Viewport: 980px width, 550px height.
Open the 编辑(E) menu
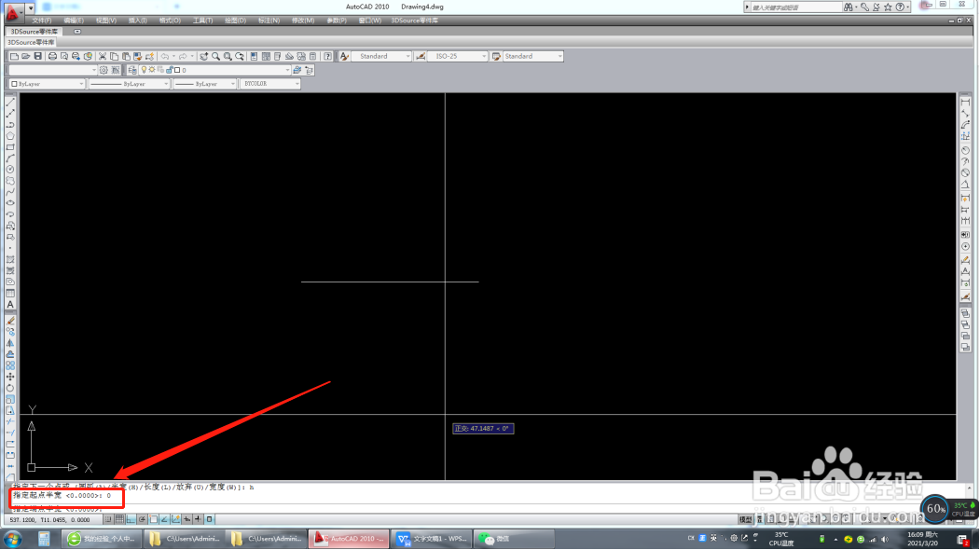coord(74,21)
